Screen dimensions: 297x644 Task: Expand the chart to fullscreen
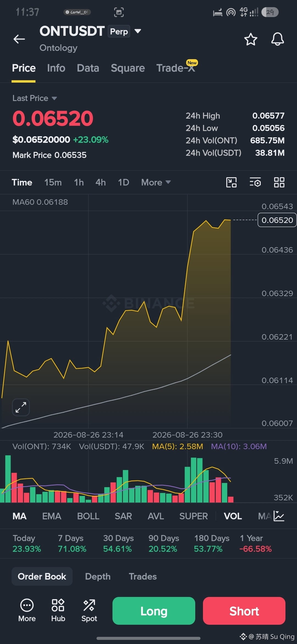coord(21,407)
